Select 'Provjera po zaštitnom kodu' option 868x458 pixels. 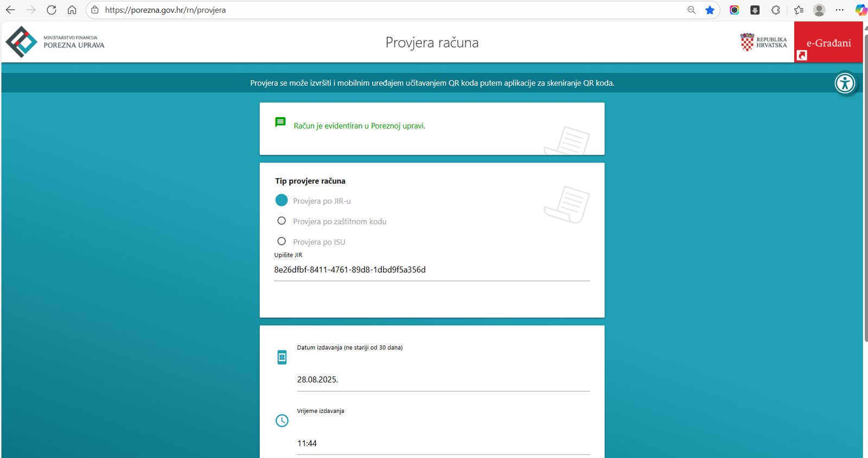[282, 221]
